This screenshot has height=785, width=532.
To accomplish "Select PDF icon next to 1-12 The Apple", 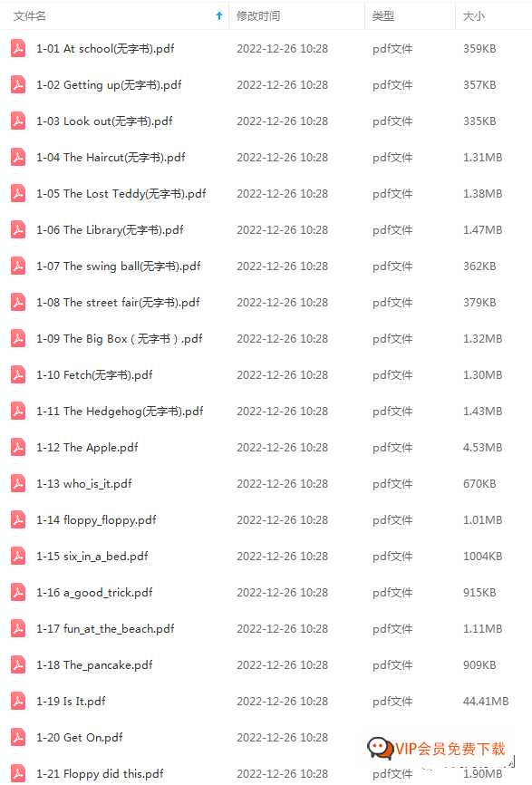I will [18, 447].
